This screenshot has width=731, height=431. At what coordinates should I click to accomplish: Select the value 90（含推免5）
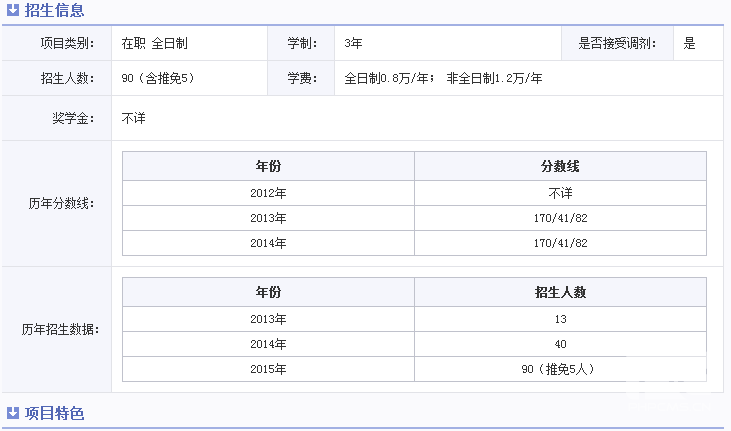158,78
